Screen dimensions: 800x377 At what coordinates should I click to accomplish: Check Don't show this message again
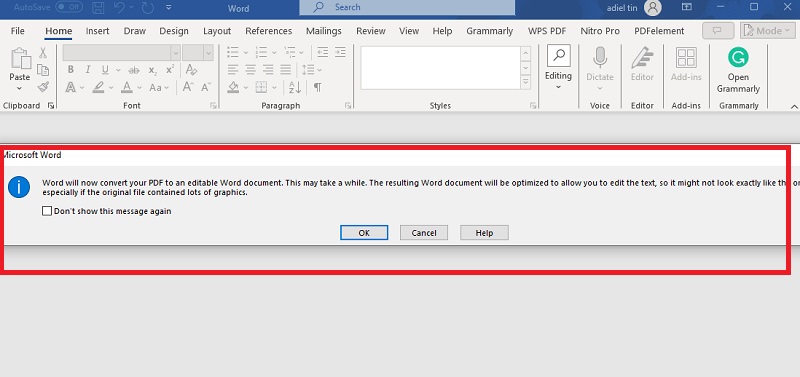[47, 211]
